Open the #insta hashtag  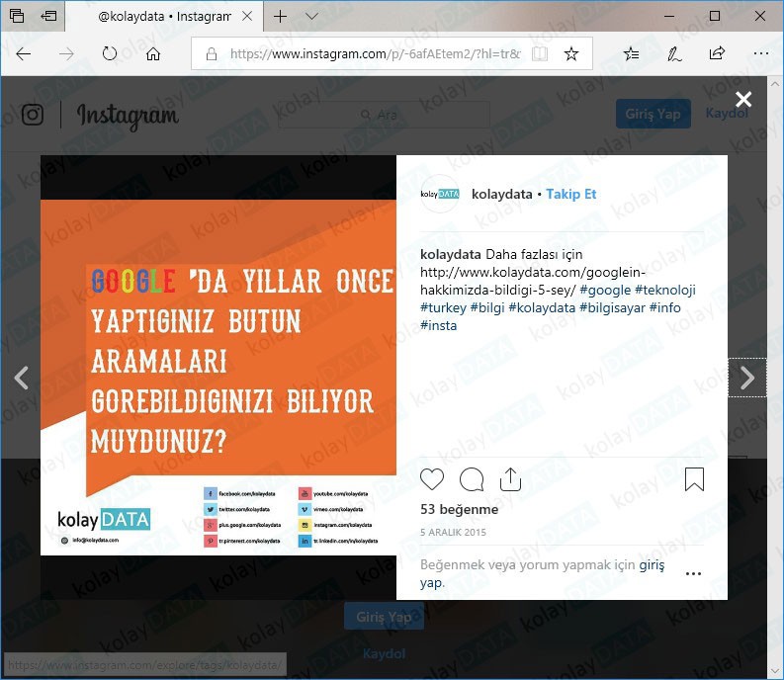click(439, 325)
